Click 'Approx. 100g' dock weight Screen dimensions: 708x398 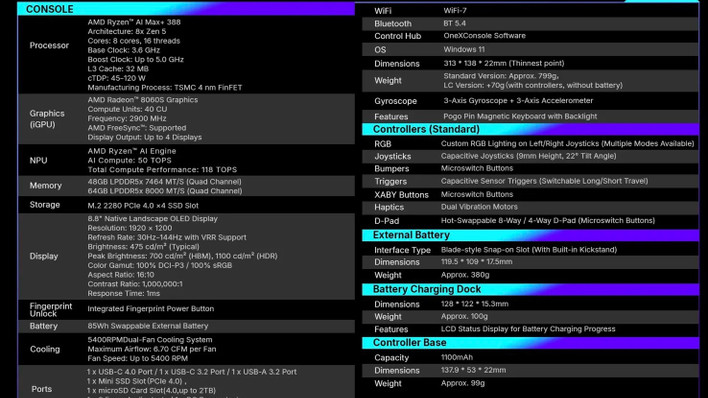tap(464, 316)
